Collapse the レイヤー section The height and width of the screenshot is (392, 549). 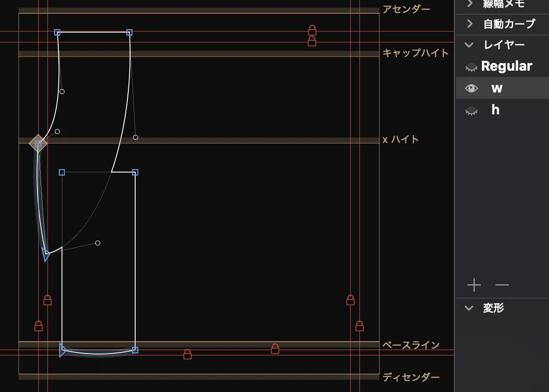click(x=469, y=45)
